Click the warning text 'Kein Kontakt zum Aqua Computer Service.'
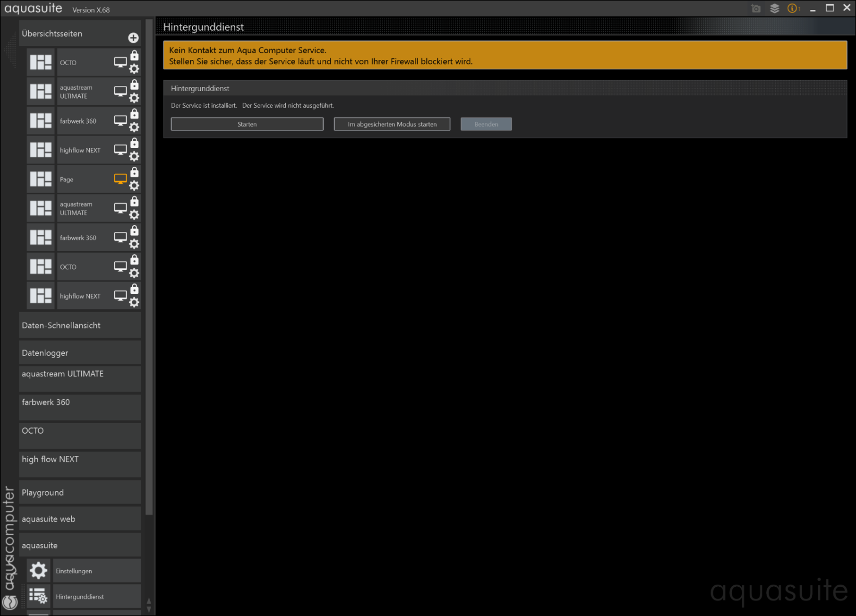 [248, 50]
